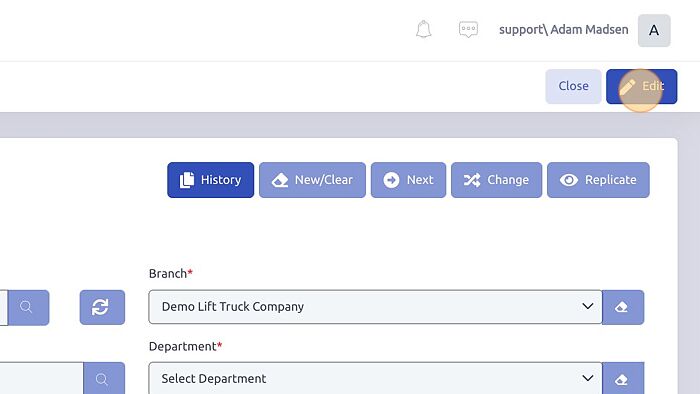700x394 pixels.
Task: Open the History button
Action: (210, 180)
